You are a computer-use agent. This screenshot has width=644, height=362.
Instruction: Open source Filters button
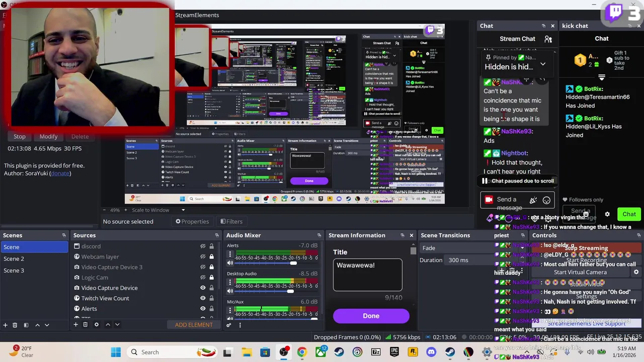pyautogui.click(x=231, y=222)
